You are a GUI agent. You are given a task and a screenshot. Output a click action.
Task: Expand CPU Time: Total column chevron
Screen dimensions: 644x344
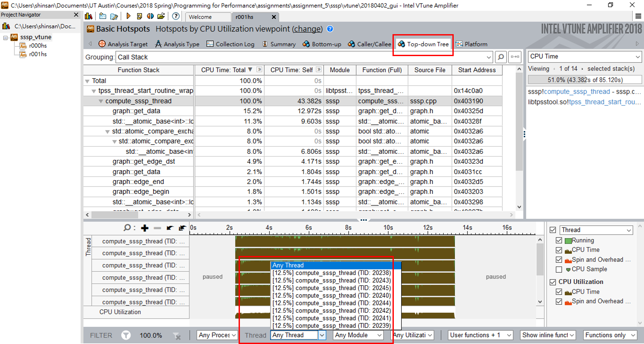[259, 70]
